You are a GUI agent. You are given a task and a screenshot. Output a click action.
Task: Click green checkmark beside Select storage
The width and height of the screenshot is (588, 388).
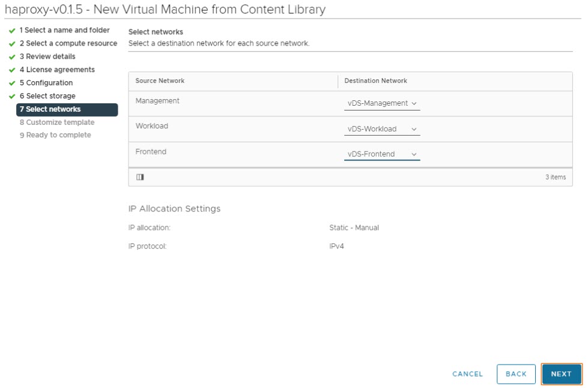tap(12, 97)
